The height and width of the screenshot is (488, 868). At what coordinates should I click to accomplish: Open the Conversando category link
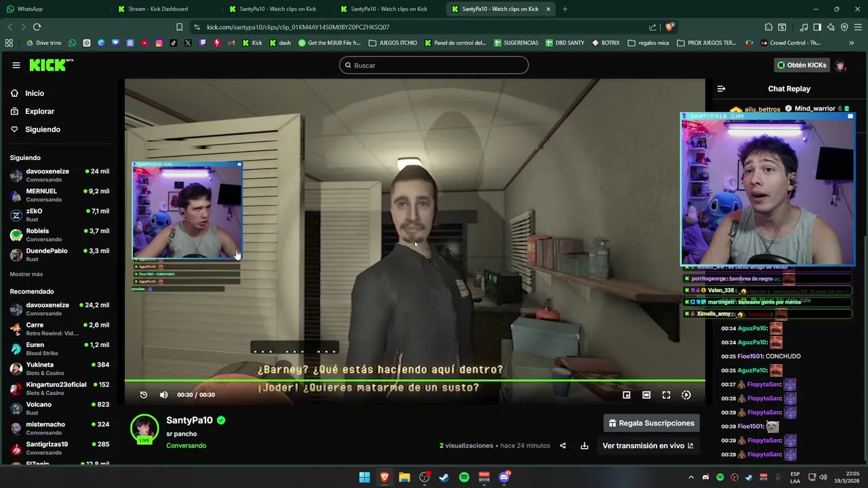(186, 445)
